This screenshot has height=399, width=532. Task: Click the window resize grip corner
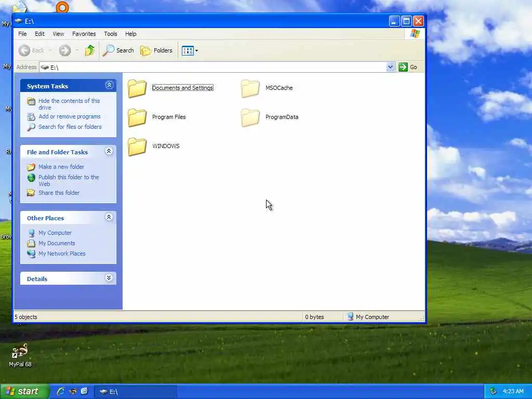[x=422, y=319]
